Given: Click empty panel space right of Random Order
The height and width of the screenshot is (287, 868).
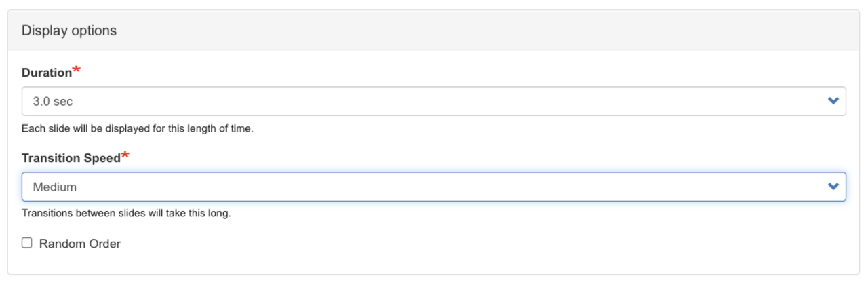Looking at the screenshot, I should pyautogui.click(x=475, y=244).
